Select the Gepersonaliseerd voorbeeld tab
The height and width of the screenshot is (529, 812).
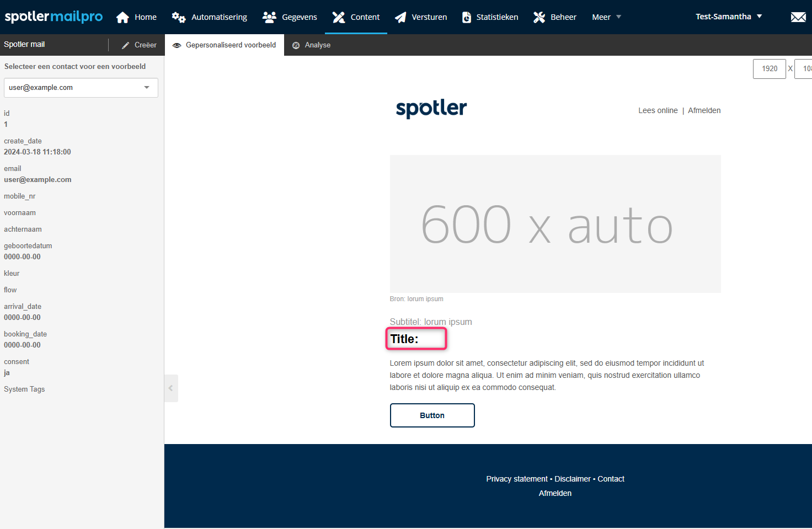[x=225, y=45]
